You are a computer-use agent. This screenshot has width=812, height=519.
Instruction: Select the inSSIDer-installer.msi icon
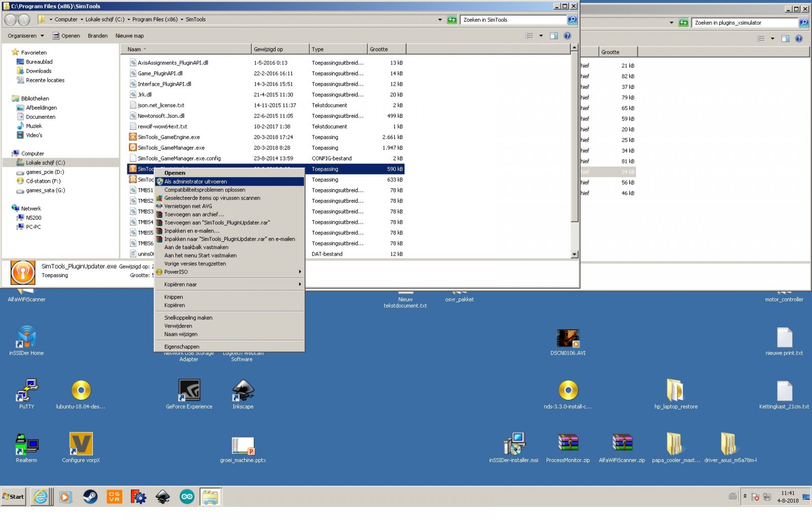[514, 447]
